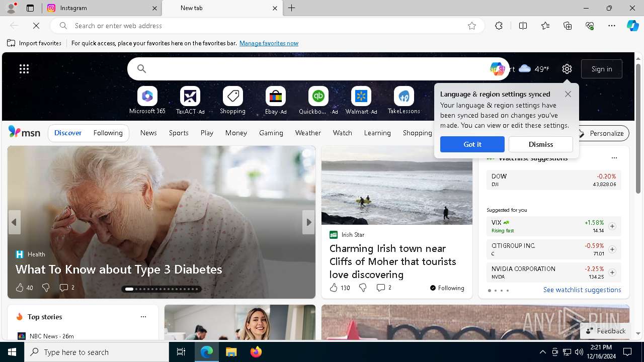Show next carousel story
The height and width of the screenshot is (362, 644).
(308, 222)
